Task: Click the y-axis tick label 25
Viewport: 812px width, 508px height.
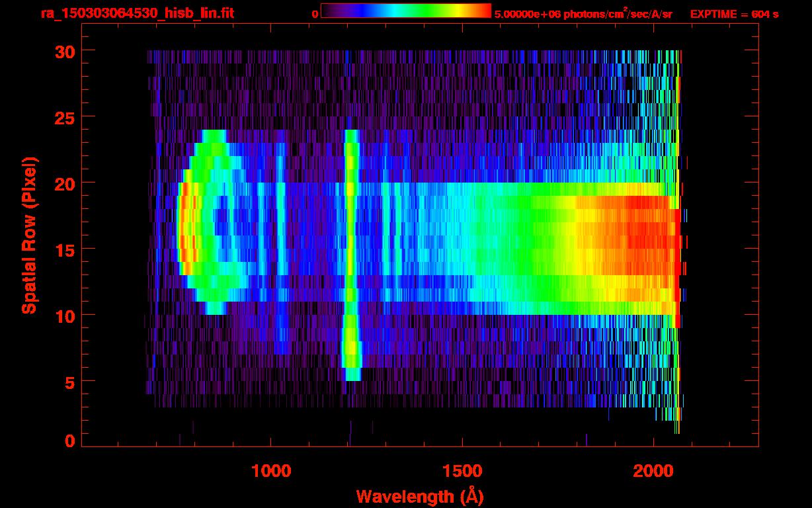Action: (64, 117)
